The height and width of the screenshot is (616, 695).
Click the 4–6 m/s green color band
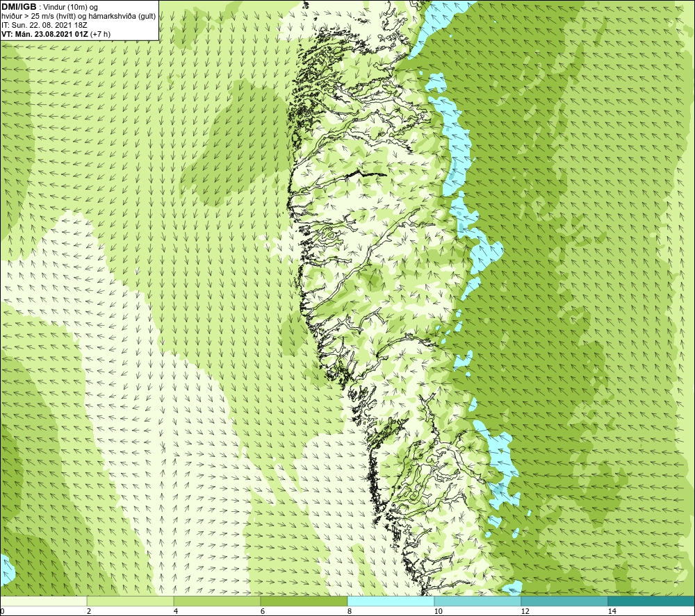point(217,601)
